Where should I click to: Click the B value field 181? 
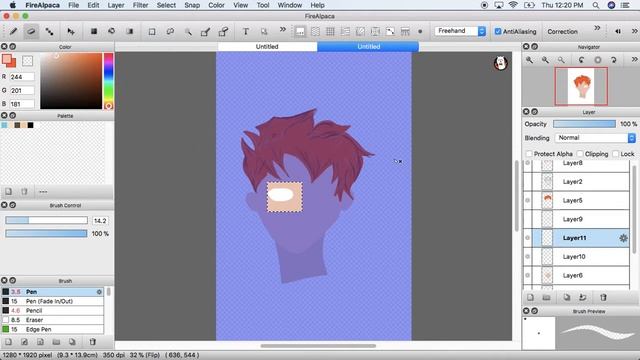point(22,104)
